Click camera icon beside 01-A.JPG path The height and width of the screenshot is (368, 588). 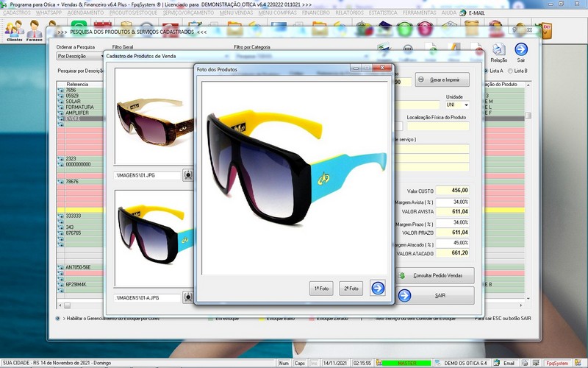187,298
